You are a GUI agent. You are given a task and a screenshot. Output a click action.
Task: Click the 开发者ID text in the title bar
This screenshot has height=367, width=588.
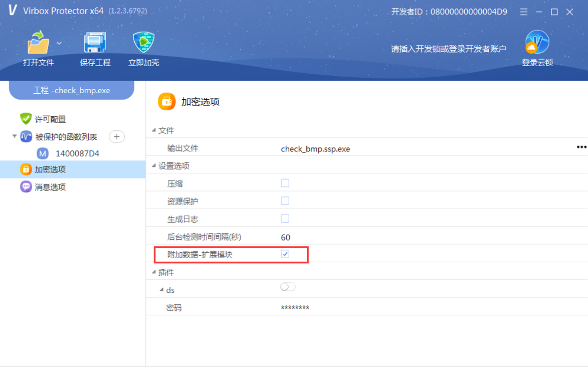click(449, 12)
